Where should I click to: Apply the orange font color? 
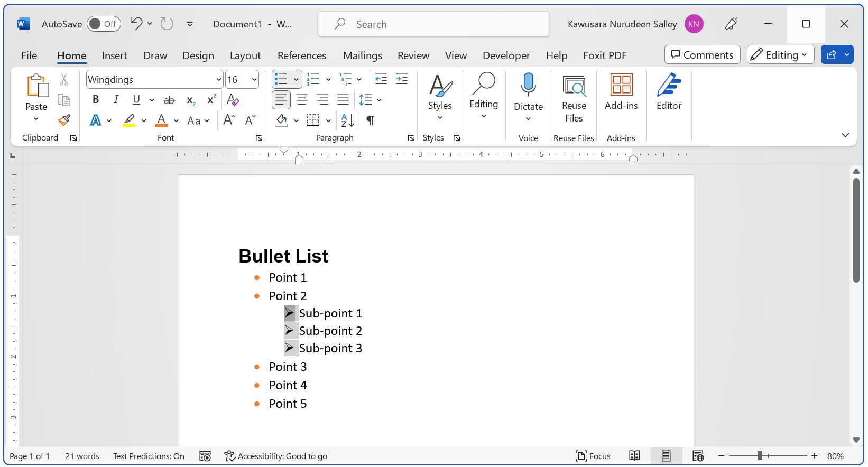pyautogui.click(x=161, y=120)
